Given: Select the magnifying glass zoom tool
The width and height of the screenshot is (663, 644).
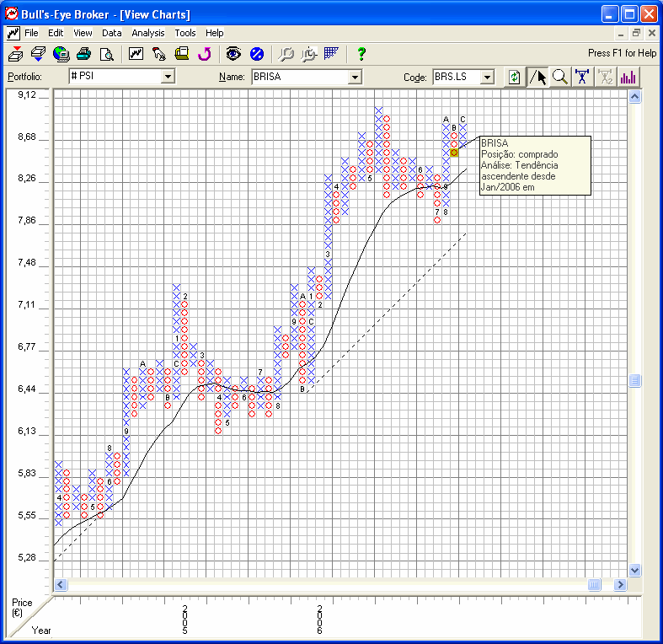Looking at the screenshot, I should pyautogui.click(x=560, y=77).
